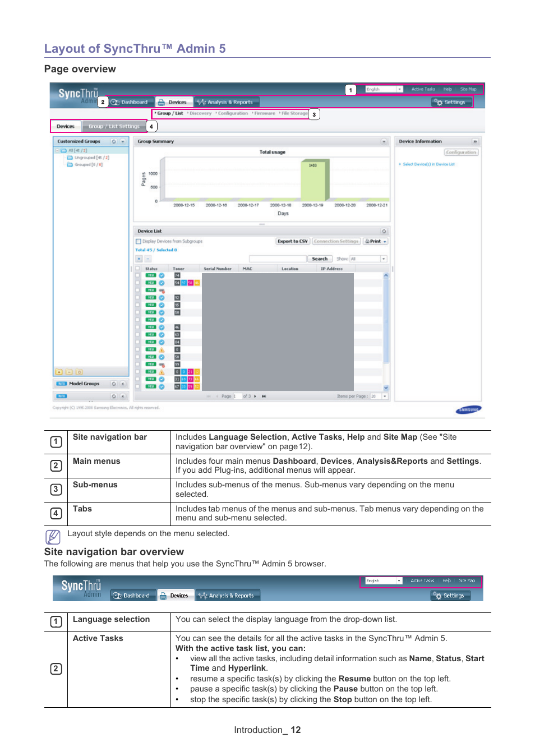
Task: Click the device list vertical scrollbar thumb
Action: (386, 321)
